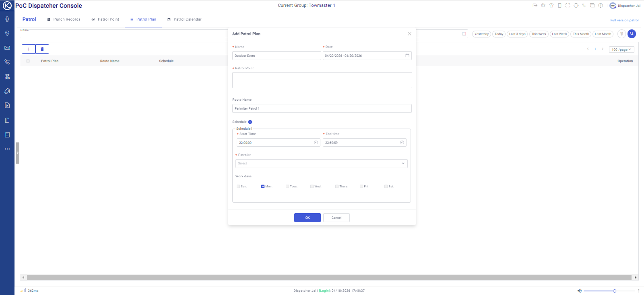
Task: Open the Patroler select dropdown
Action: (322, 164)
